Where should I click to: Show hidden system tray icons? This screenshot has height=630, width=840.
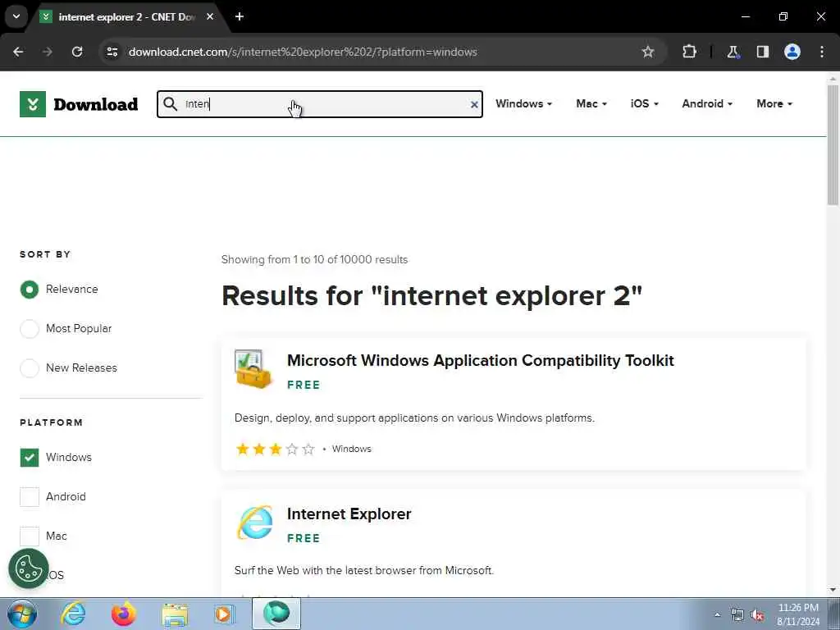tap(717, 615)
